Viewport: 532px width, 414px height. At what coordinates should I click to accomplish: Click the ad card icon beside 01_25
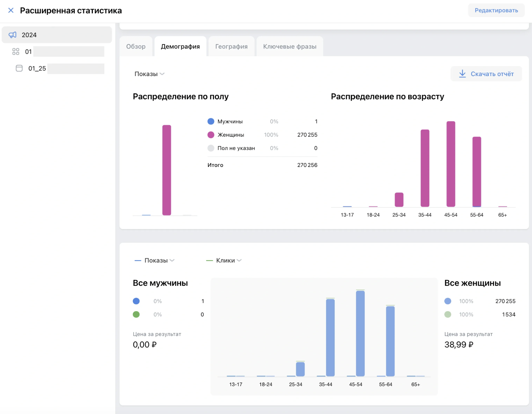19,69
